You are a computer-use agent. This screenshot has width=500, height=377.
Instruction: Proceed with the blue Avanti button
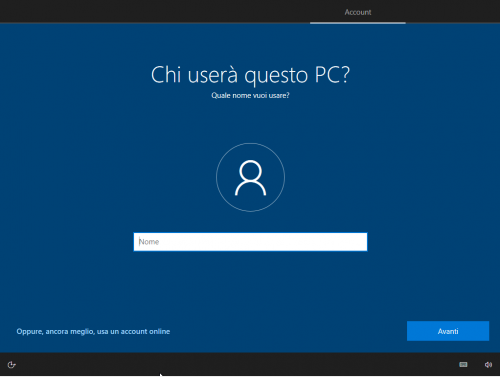448,331
